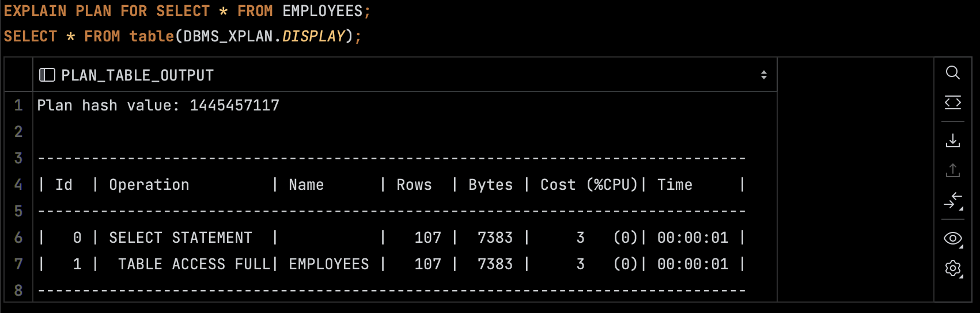Click the Id Operation header row cell
980x313 pixels.
(x=405, y=185)
